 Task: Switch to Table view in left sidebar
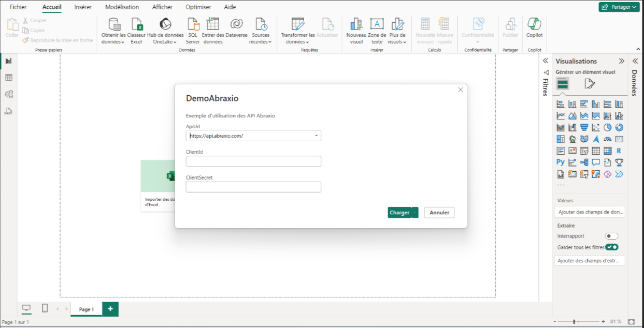8,78
